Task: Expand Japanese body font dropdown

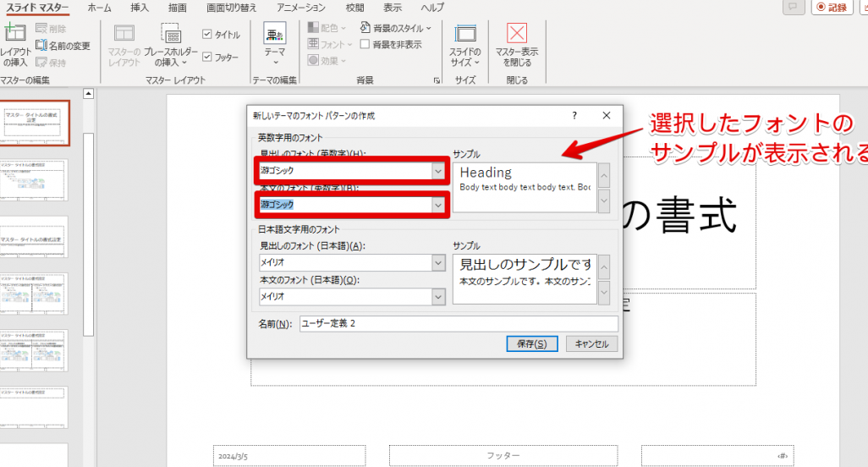Action: tap(438, 297)
